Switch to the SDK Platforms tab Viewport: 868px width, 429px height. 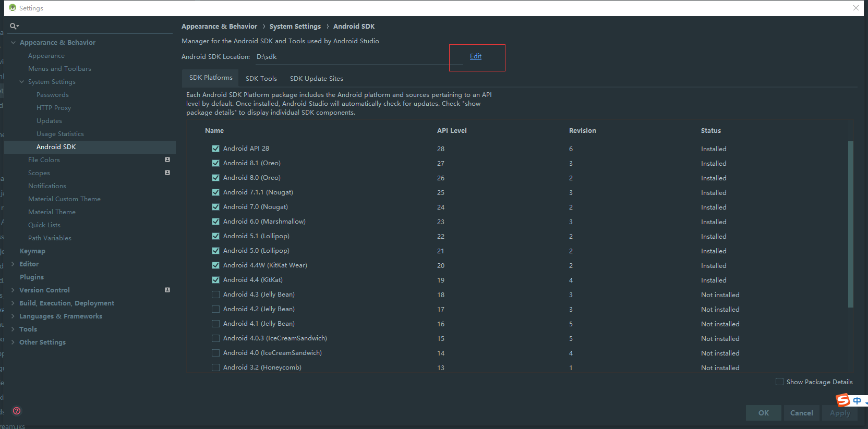(211, 78)
